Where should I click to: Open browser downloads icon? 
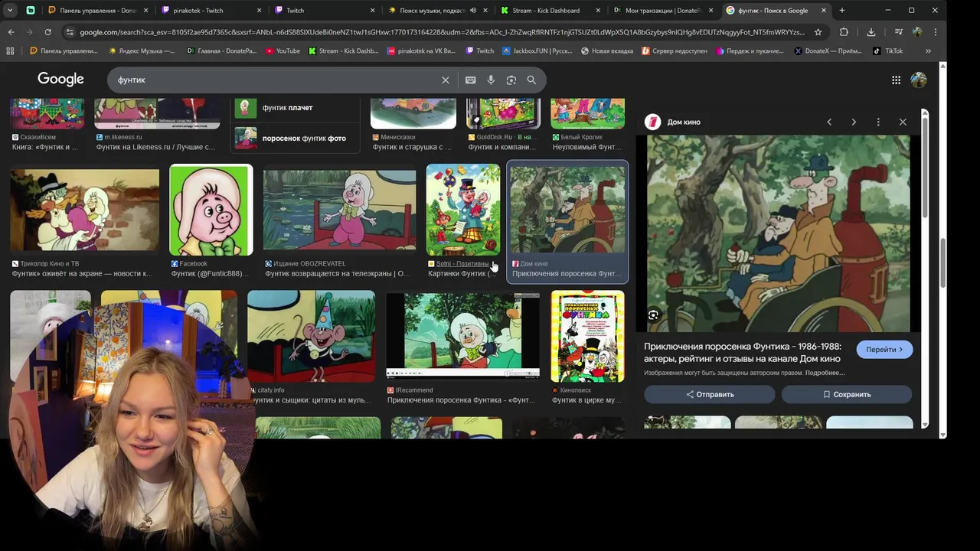pos(871,32)
